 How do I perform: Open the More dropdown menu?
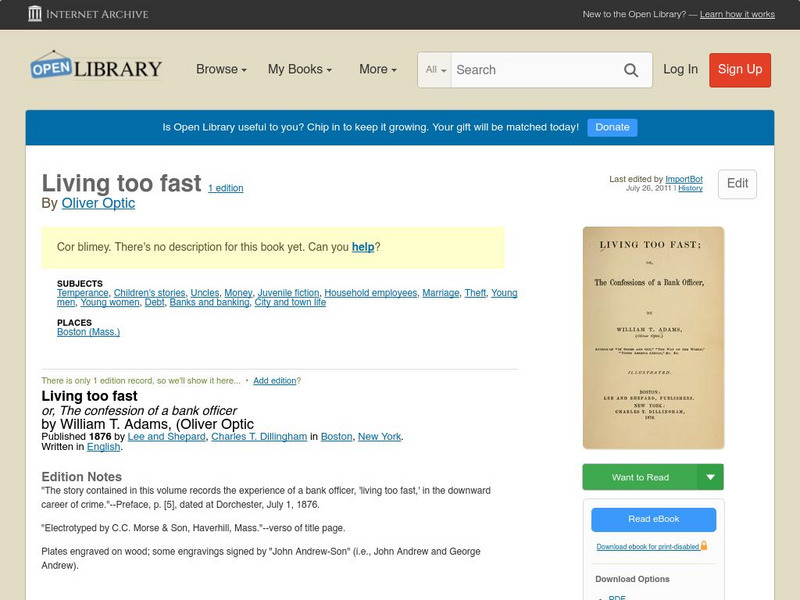(x=376, y=70)
